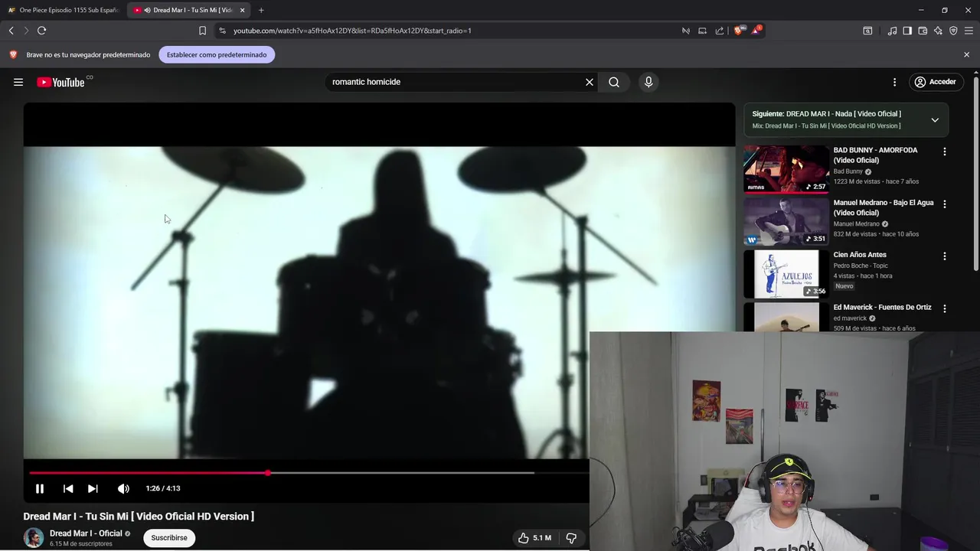Open BAD BUNNY - AMORFODA video title
980x551 pixels.
coord(875,155)
